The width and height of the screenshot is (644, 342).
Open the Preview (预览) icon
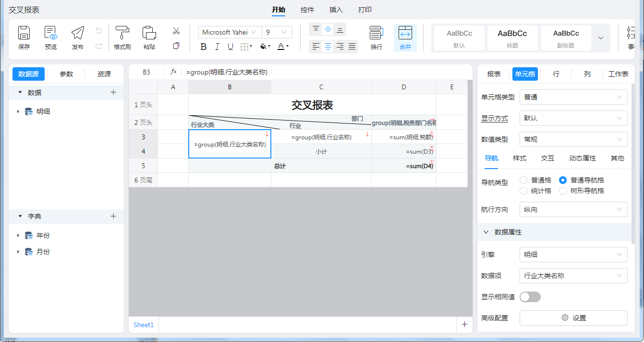[51, 33]
